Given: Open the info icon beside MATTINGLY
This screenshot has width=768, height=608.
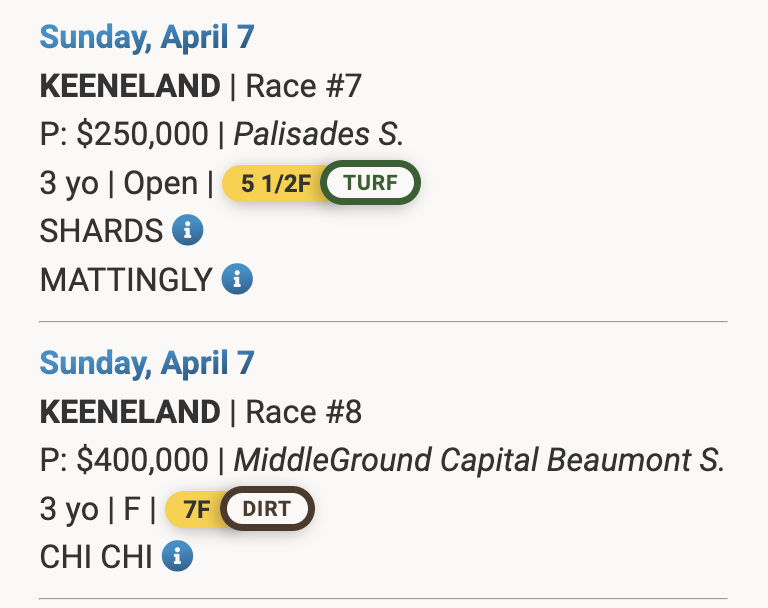Looking at the screenshot, I should [x=237, y=279].
